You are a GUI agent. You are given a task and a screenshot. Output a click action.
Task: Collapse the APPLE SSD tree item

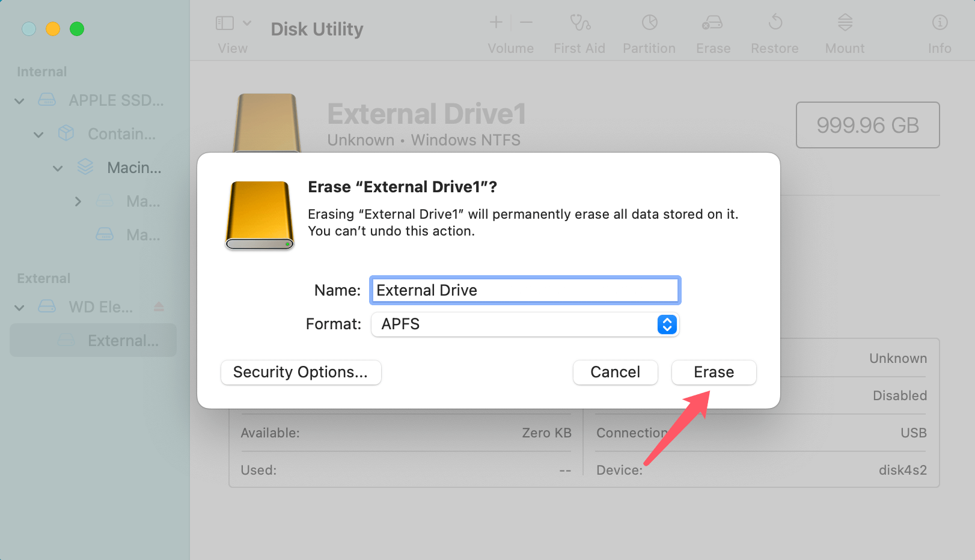pos(19,100)
